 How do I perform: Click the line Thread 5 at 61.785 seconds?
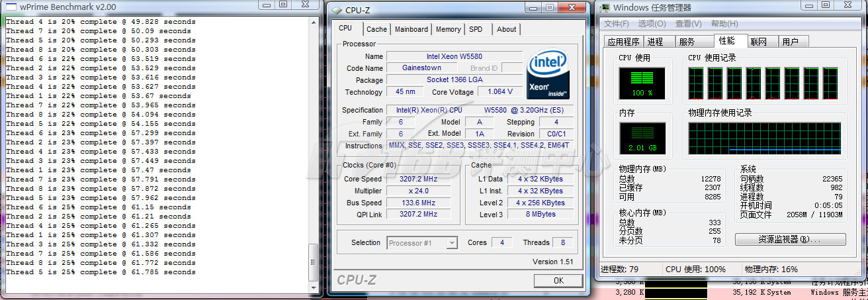point(100,272)
